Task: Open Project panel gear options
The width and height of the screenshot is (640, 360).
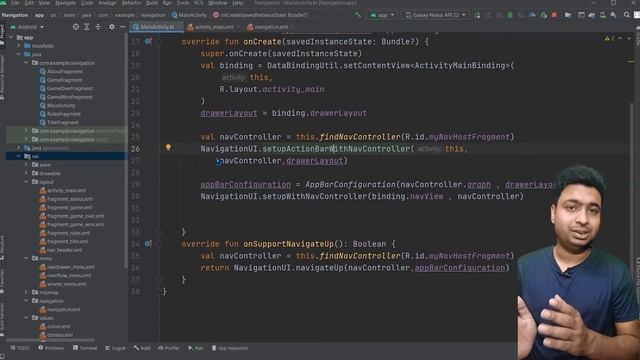Action: point(111,27)
